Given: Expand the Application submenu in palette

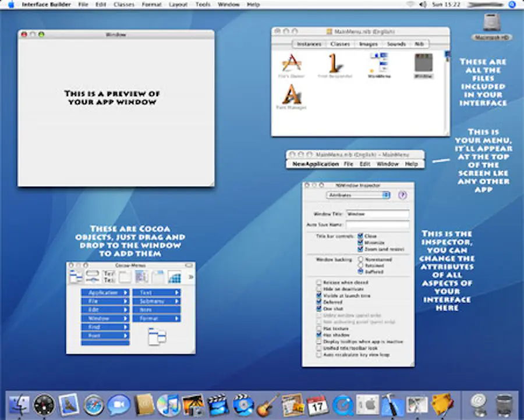Looking at the screenshot, I should (105, 293).
